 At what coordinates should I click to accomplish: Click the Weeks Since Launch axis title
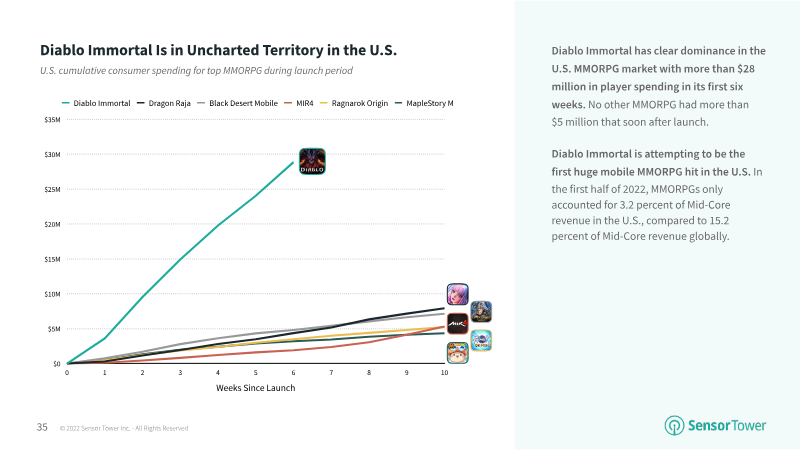point(256,388)
